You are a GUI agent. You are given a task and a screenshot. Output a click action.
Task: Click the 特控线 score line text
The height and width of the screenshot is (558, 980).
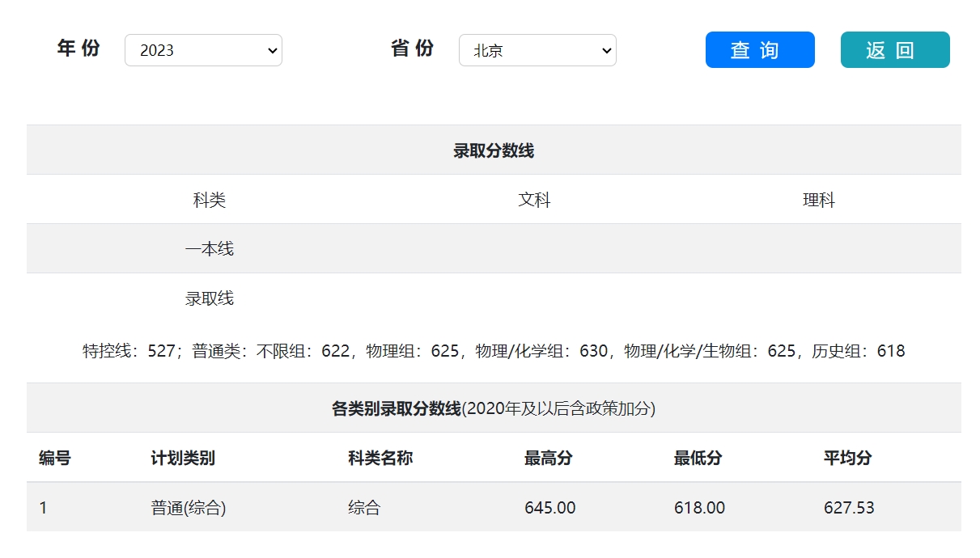coord(494,351)
